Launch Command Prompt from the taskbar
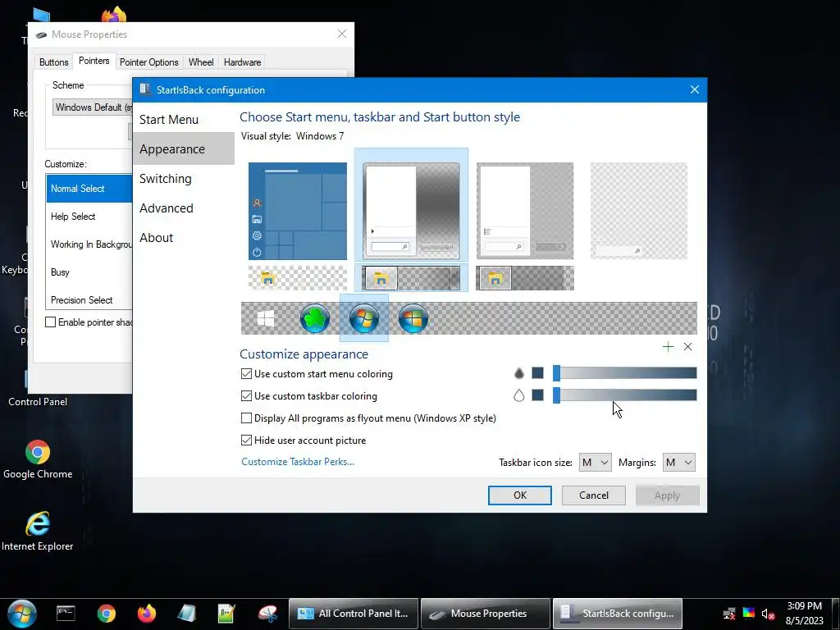The width and height of the screenshot is (840, 630). click(x=66, y=614)
